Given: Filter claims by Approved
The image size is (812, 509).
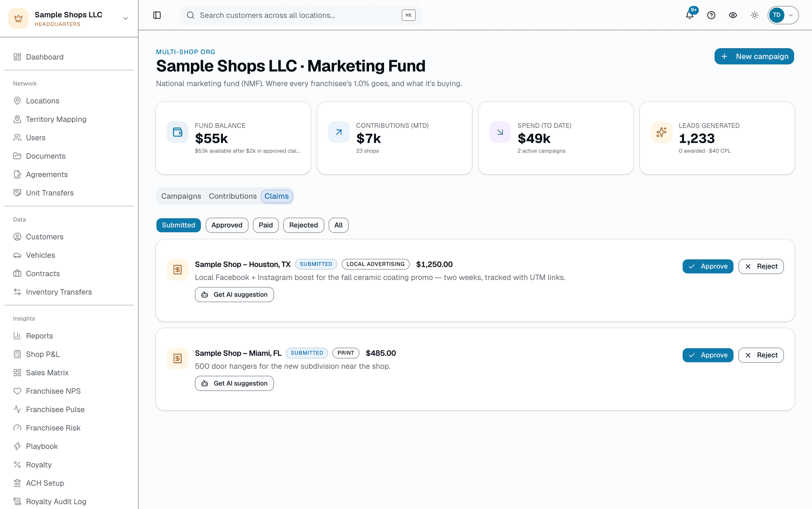Looking at the screenshot, I should click(227, 225).
